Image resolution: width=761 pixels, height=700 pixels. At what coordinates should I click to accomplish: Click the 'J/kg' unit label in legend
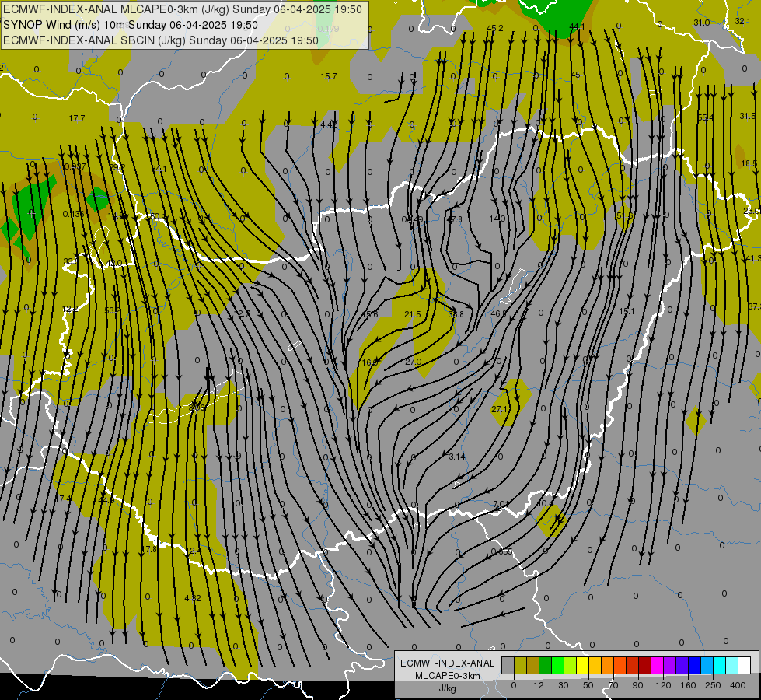click(x=448, y=688)
